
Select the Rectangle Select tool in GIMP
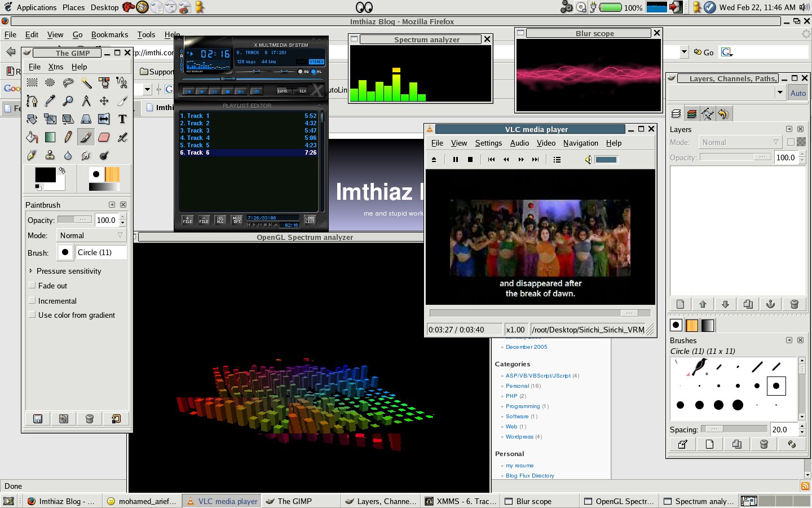point(32,83)
